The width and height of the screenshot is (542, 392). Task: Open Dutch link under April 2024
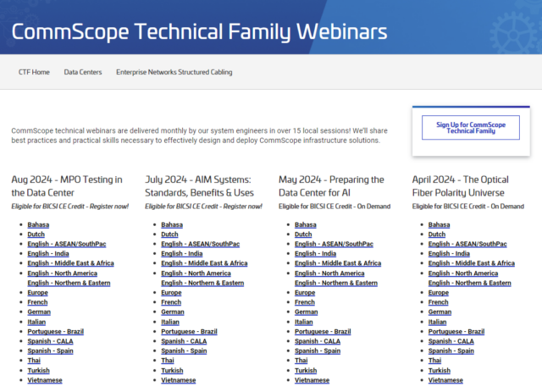[437, 235]
